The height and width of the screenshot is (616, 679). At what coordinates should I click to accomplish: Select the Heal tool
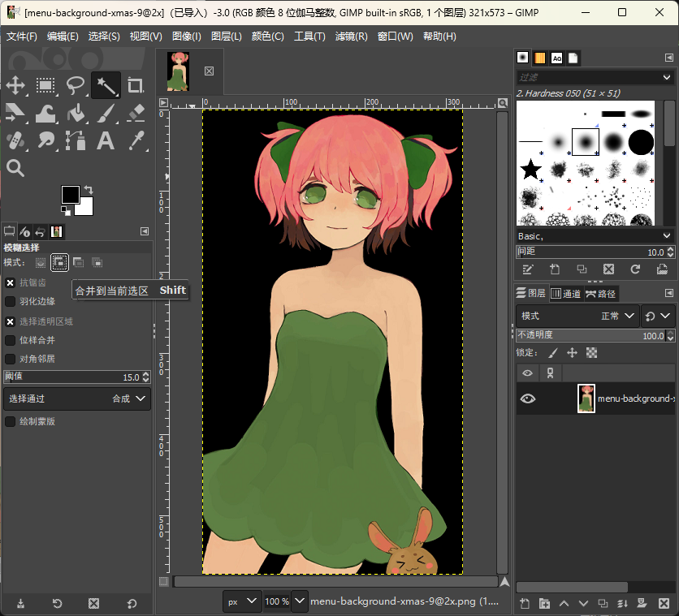click(x=15, y=140)
